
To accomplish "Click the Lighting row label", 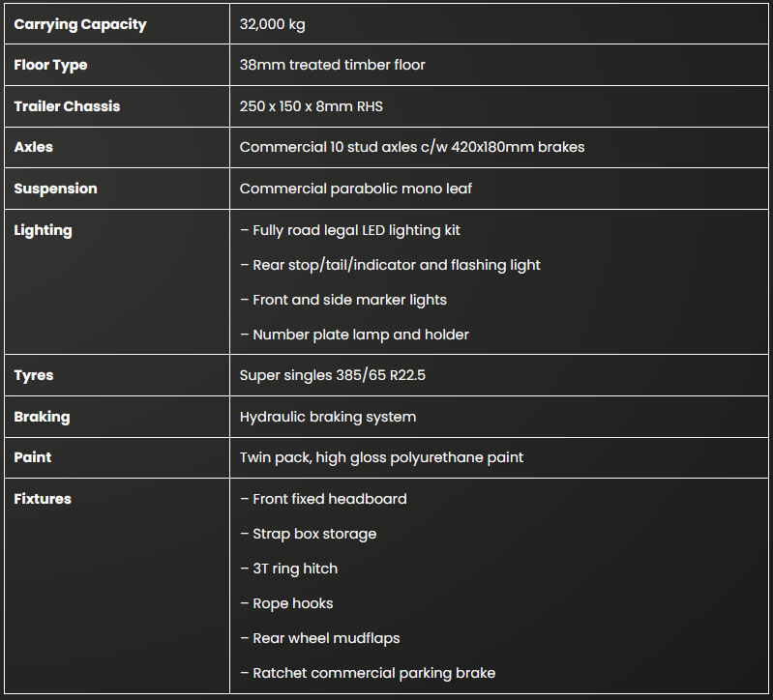I will (x=43, y=230).
